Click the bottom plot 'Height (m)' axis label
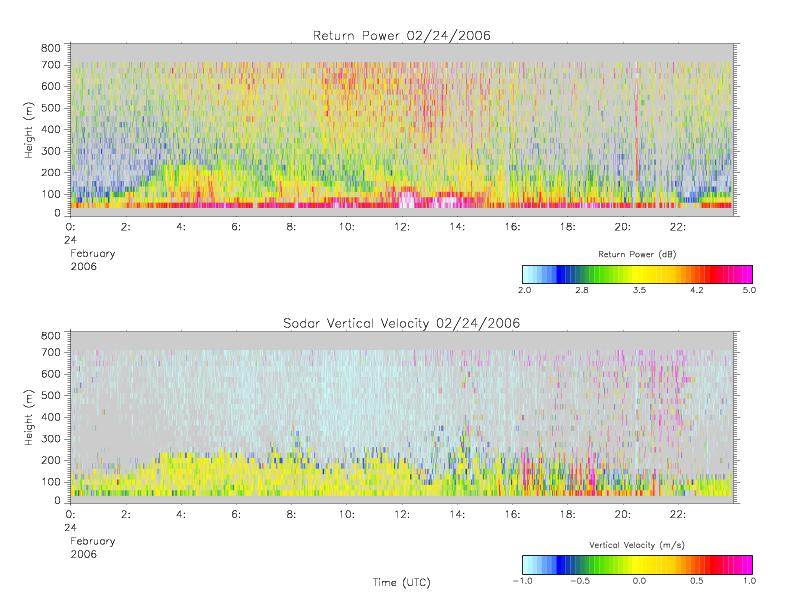Screen dimensions: 791x611 click(x=28, y=417)
